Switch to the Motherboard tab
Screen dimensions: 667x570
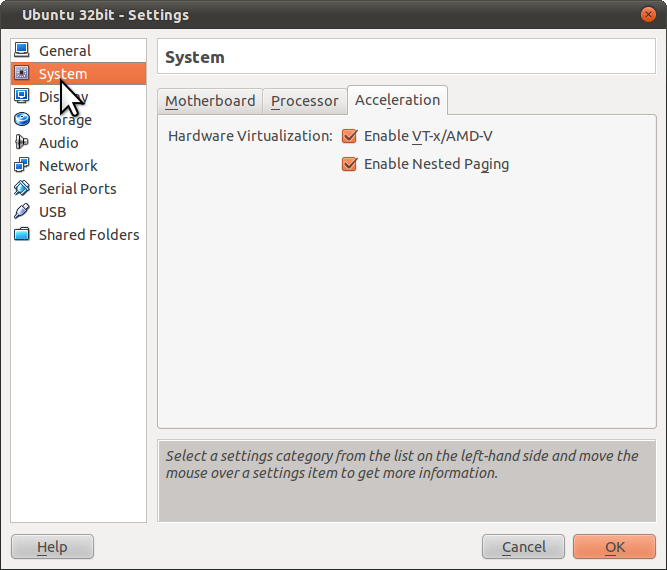click(210, 101)
